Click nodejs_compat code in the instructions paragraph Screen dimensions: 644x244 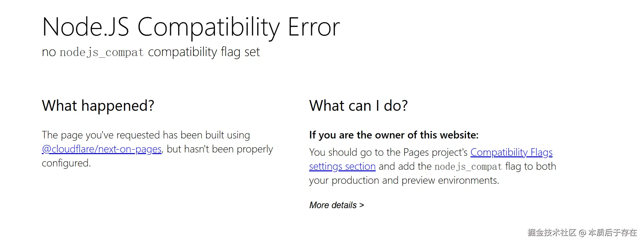[x=468, y=167]
